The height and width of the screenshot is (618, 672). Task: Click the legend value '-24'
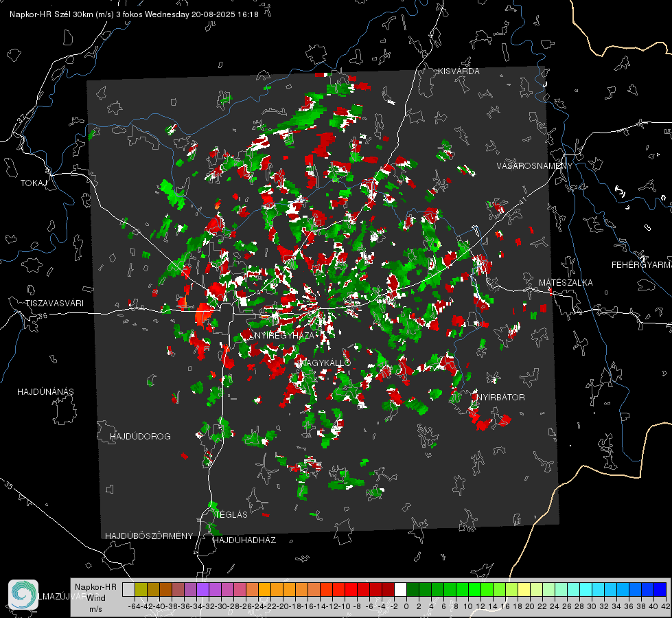[x=258, y=606]
